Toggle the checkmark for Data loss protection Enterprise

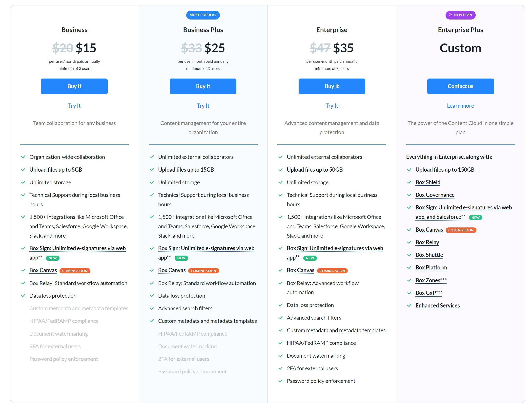click(x=280, y=305)
